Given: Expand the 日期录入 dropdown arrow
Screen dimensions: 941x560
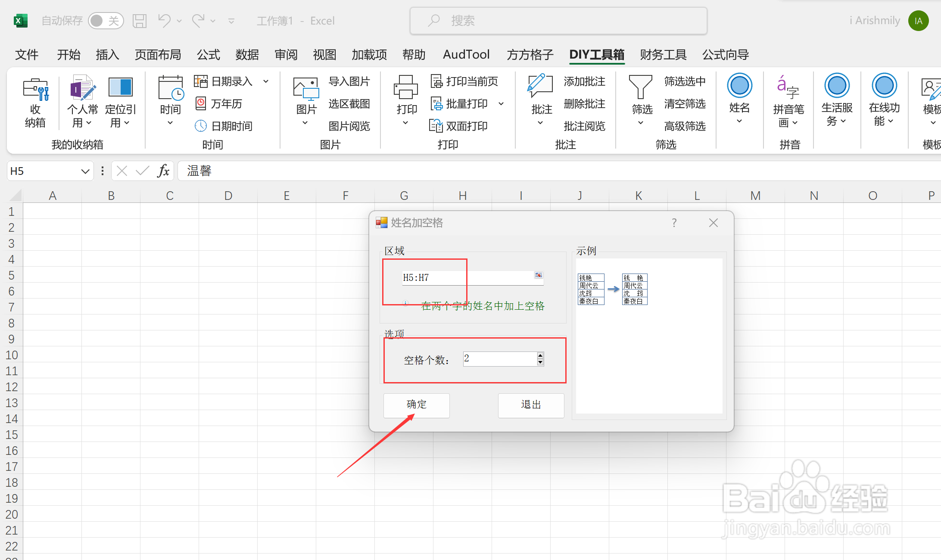Looking at the screenshot, I should coord(266,81).
